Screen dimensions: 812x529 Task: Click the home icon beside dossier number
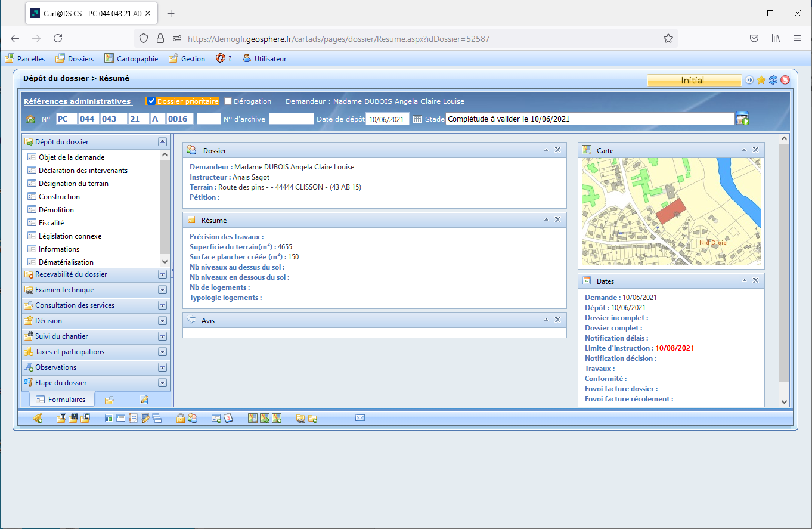(x=32, y=119)
